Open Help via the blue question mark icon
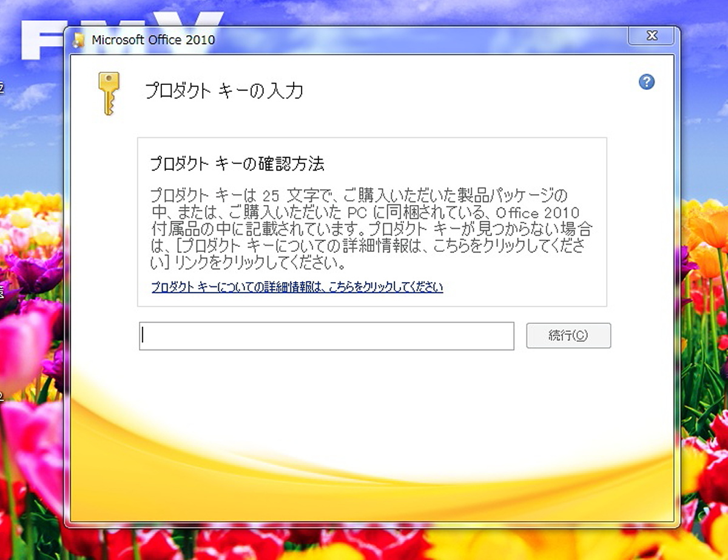Screen dimensions: 728x560 point(646,83)
